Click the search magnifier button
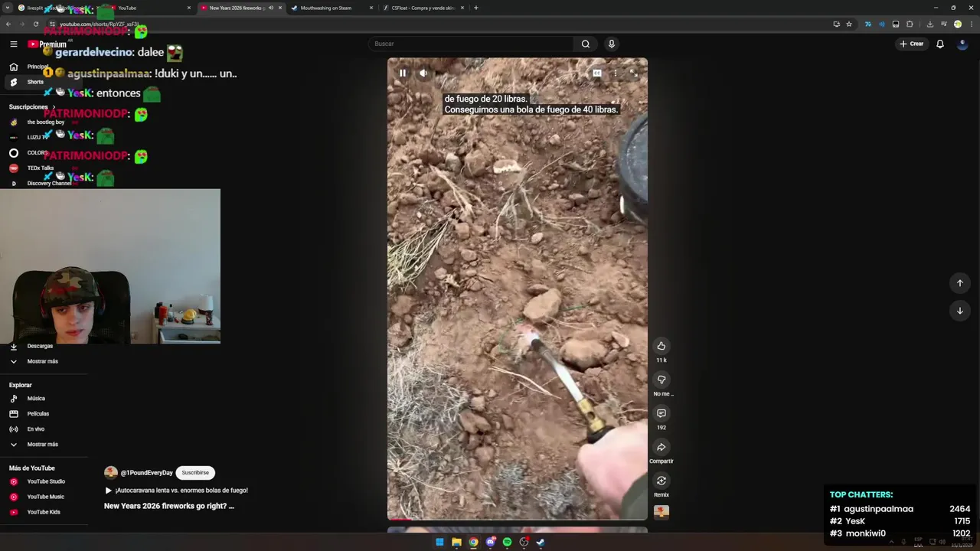980x551 pixels. [x=586, y=44]
